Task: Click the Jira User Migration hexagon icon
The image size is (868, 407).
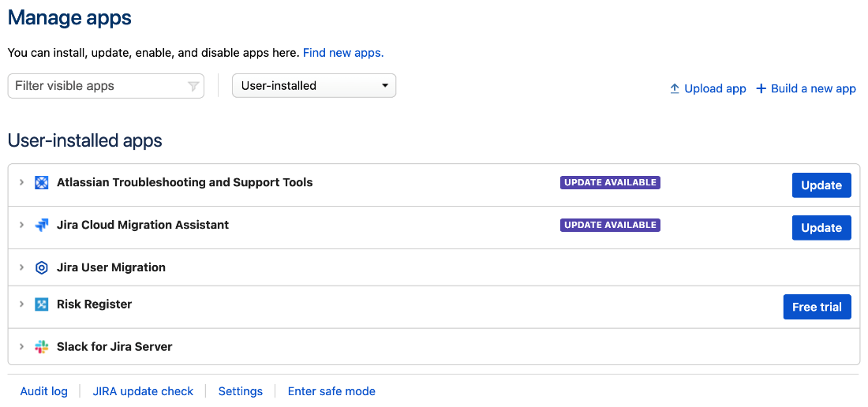Action: click(x=42, y=267)
